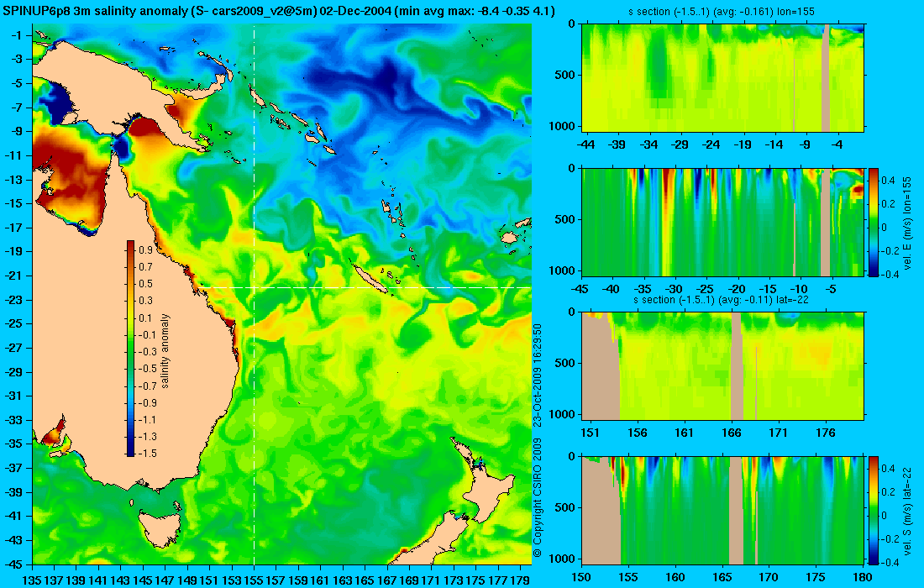Select the 's section' title ending lon=155
The width and height of the screenshot is (924, 588).
click(x=722, y=11)
